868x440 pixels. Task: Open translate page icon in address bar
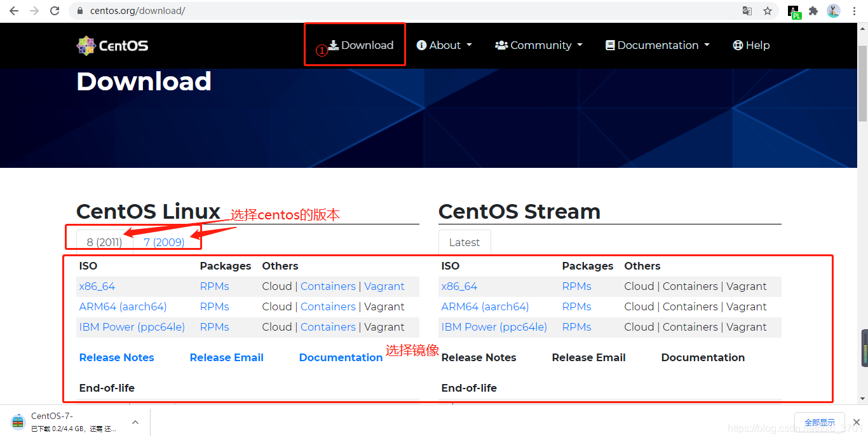pyautogui.click(x=747, y=11)
